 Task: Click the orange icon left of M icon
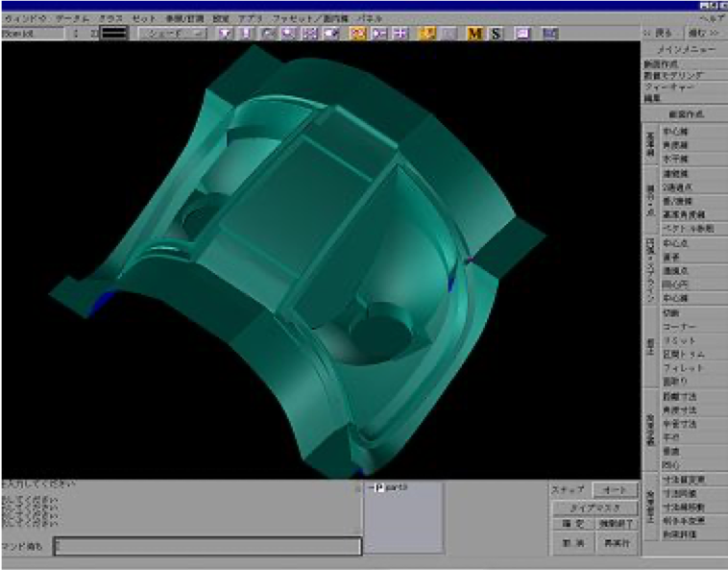pos(427,34)
